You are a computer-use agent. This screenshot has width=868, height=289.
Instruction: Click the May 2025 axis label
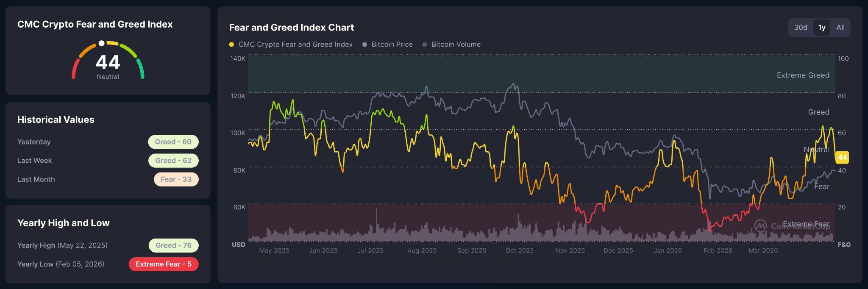(274, 250)
